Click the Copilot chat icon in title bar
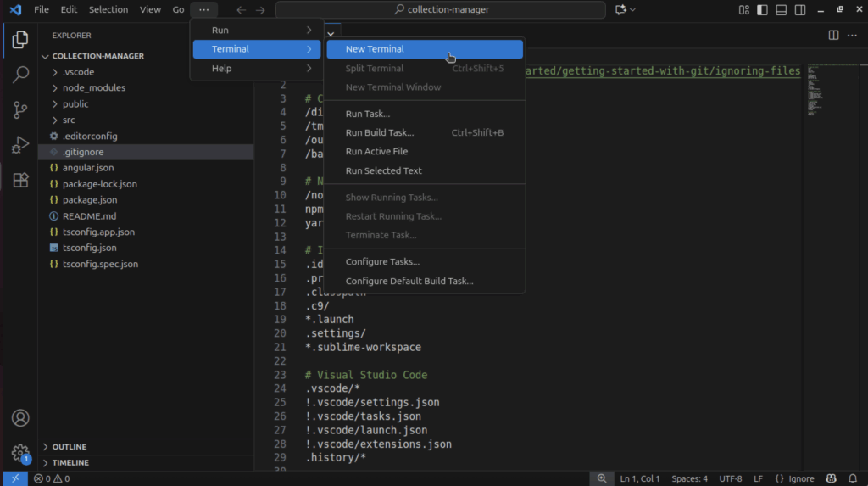The width and height of the screenshot is (868, 486). click(x=621, y=9)
